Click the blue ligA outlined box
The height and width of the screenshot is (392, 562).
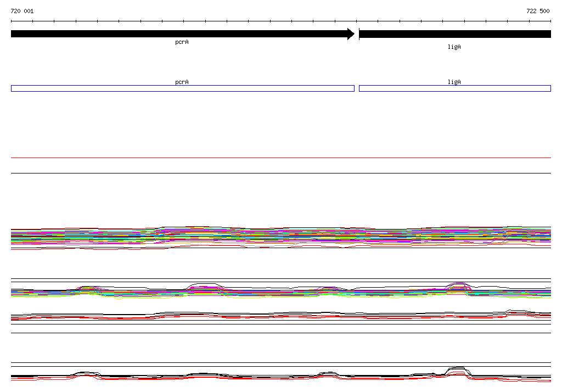pyautogui.click(x=455, y=88)
